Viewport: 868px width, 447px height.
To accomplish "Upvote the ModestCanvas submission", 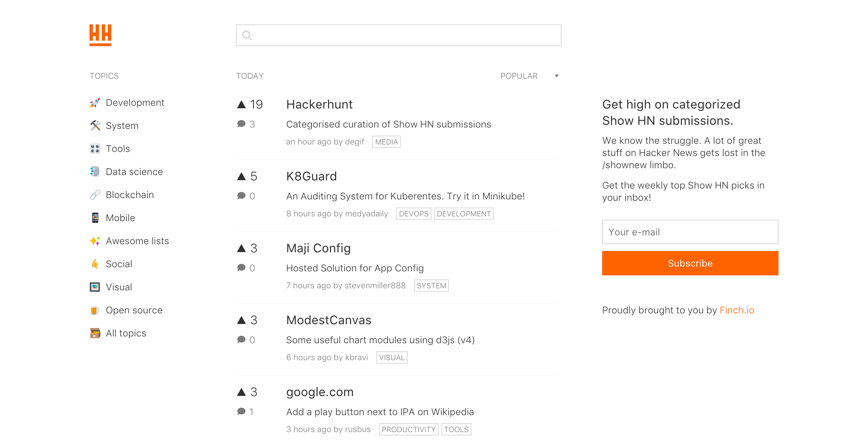I will coord(241,319).
